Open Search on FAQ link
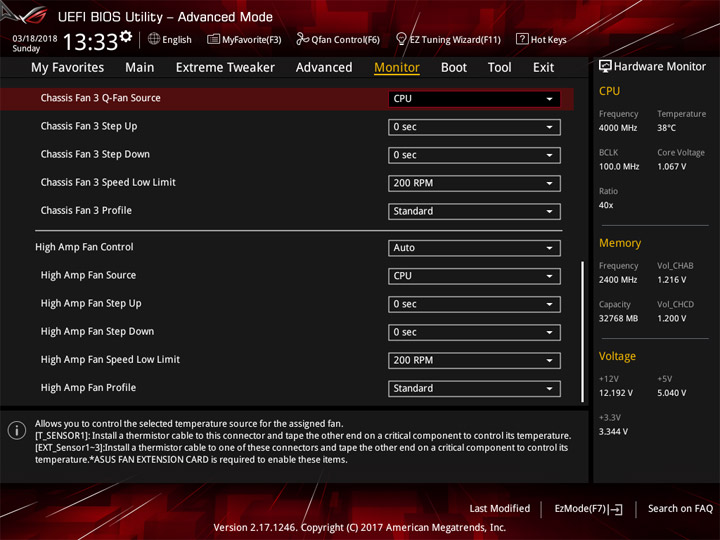Viewport: 720px width, 540px height. (680, 508)
